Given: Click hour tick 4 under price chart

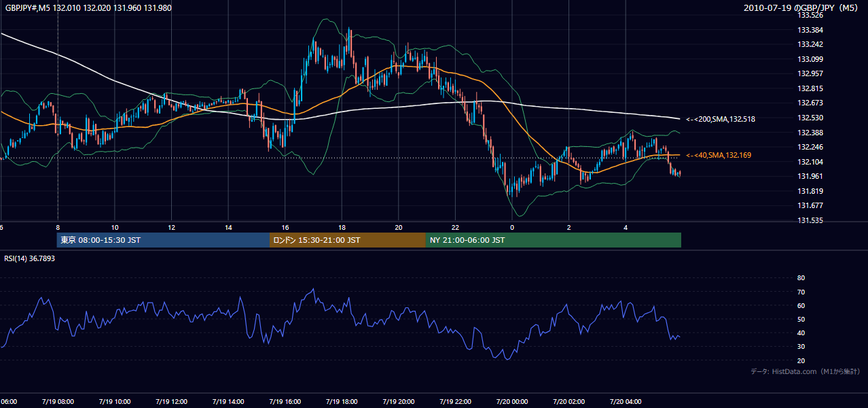Looking at the screenshot, I should [626, 227].
